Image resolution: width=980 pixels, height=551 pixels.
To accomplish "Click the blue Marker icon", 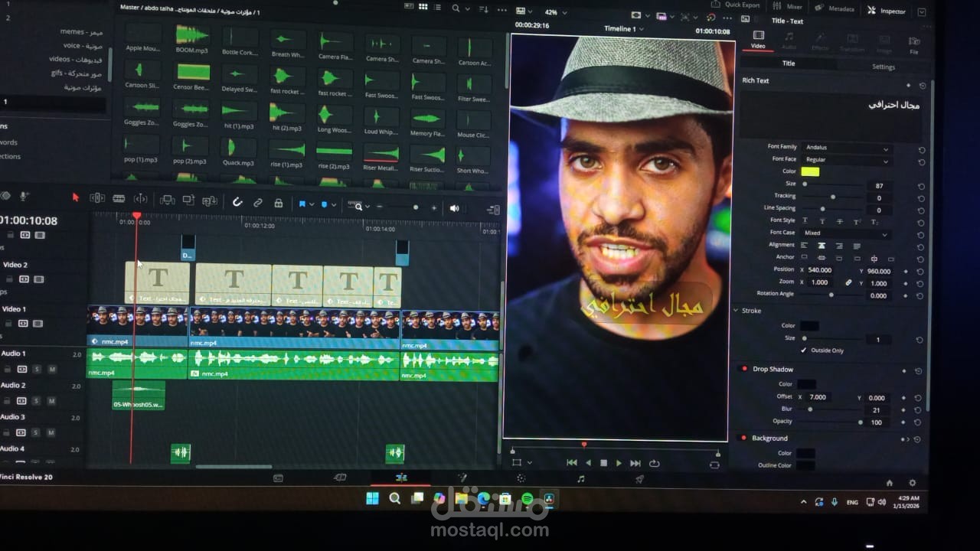I will [x=324, y=205].
